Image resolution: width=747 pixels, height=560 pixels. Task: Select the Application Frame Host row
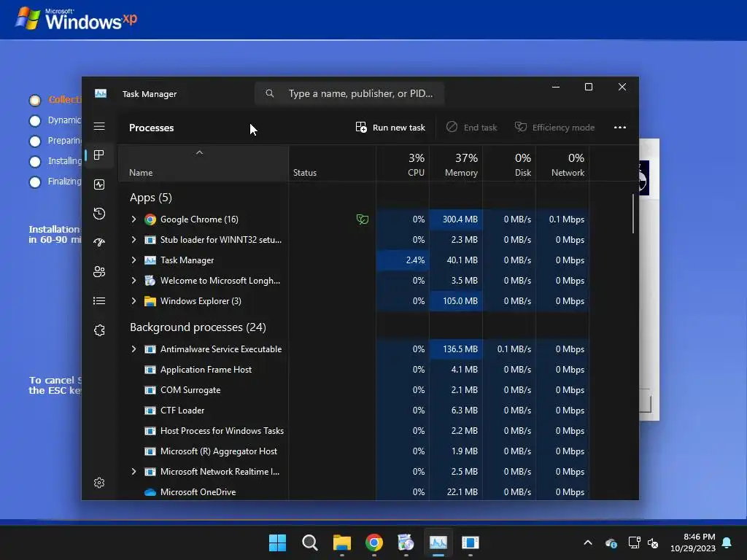pos(354,370)
